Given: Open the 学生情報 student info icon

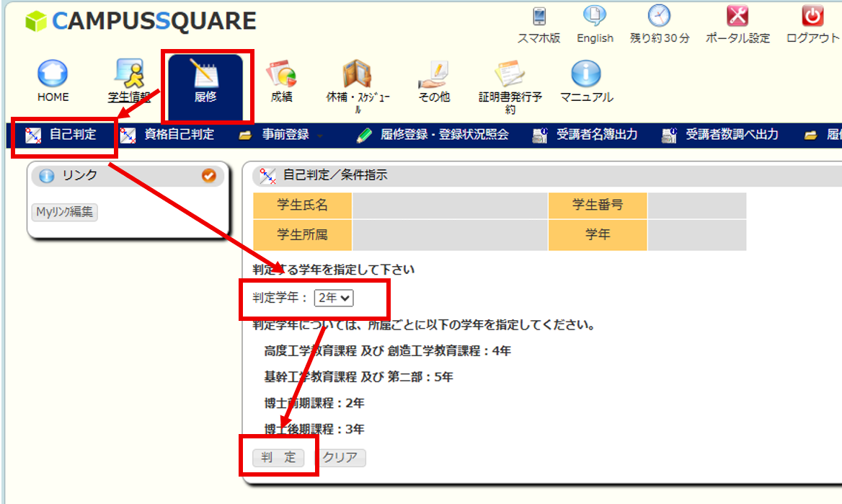Looking at the screenshot, I should (x=129, y=74).
